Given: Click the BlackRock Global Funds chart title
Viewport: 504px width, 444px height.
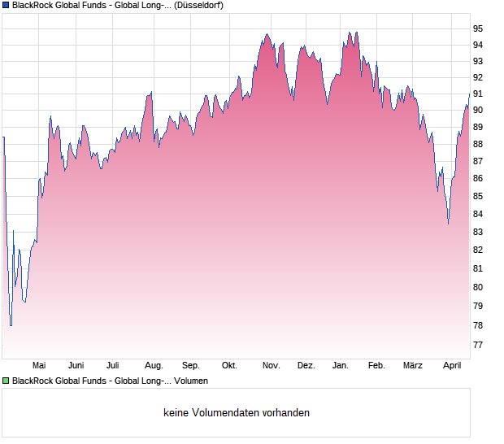Looking at the screenshot, I should 118,5.
